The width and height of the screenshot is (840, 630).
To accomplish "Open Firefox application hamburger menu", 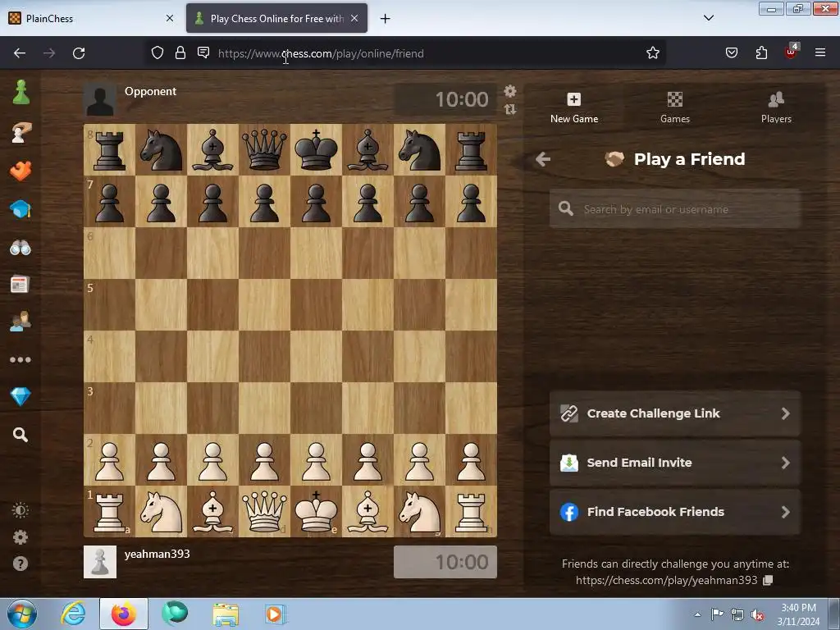I will (820, 52).
